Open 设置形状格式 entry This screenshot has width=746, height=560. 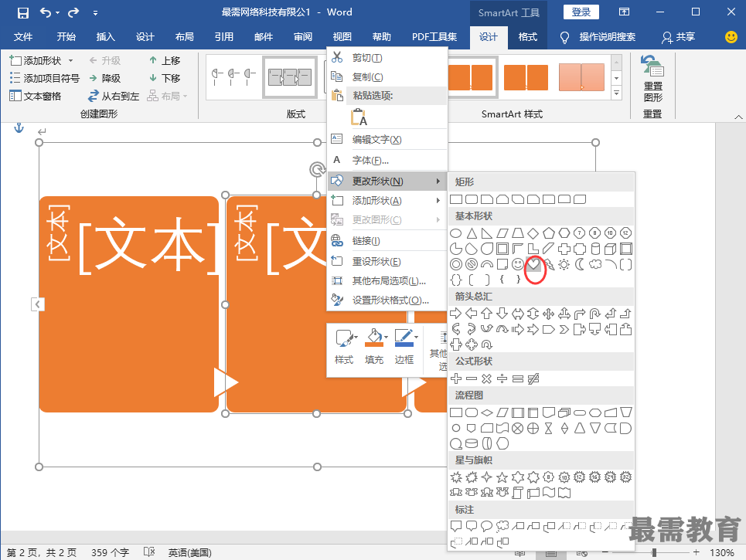point(387,300)
